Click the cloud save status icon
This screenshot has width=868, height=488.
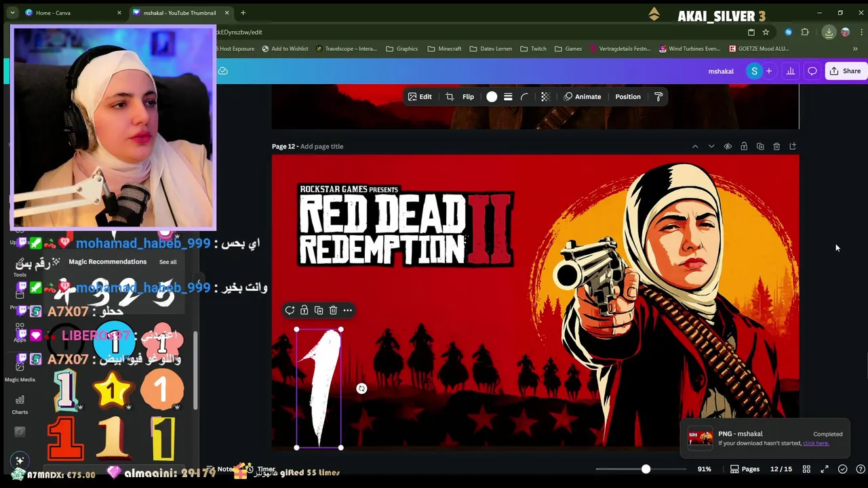click(222, 71)
